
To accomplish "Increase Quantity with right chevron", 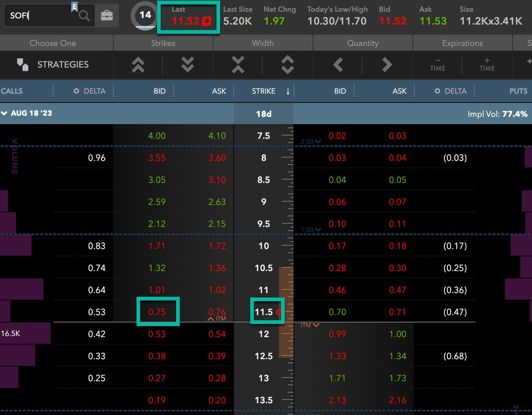I will (x=387, y=65).
